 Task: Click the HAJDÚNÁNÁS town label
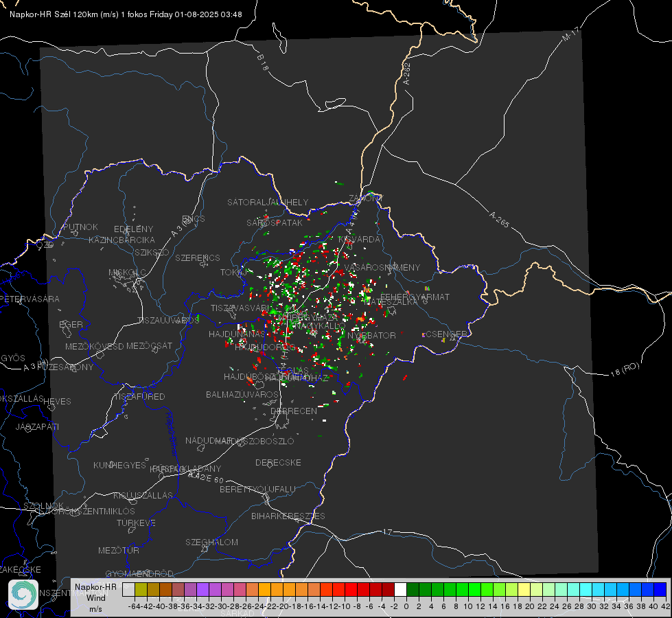[x=237, y=334]
